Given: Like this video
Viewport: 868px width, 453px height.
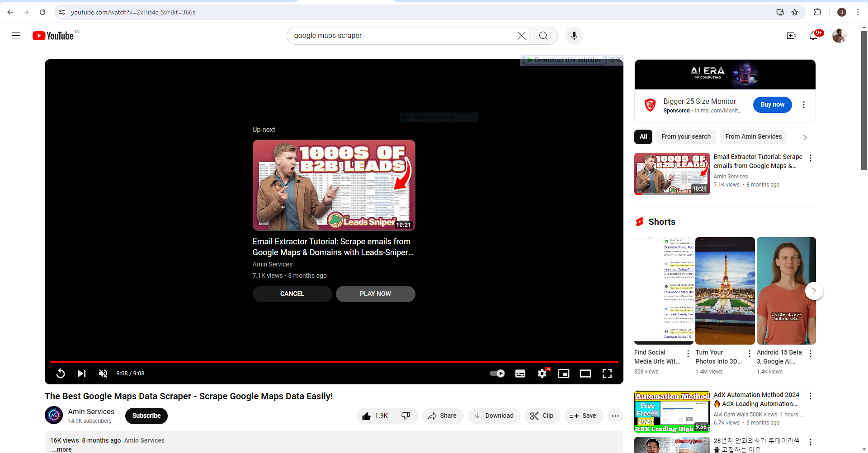Looking at the screenshot, I should click(x=375, y=416).
